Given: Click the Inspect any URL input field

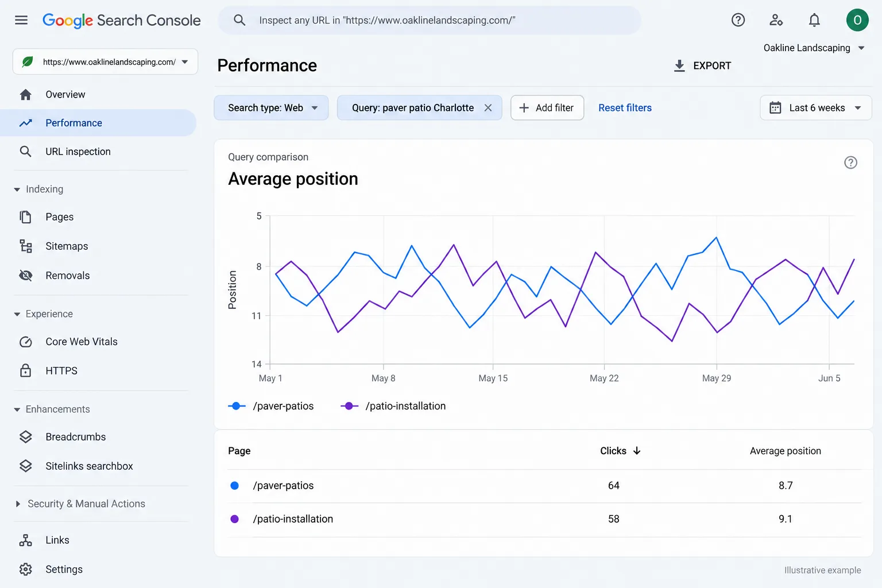Looking at the screenshot, I should tap(430, 20).
